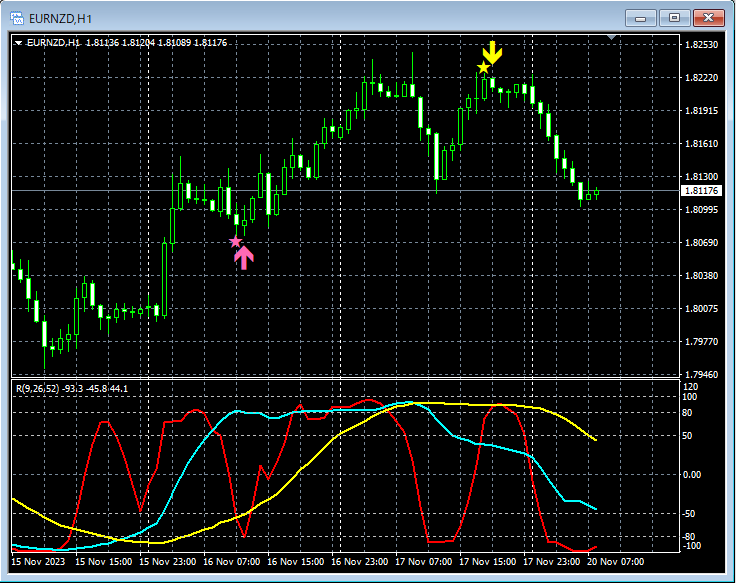Click the 16 Nov 23:00 time label
The height and width of the screenshot is (583, 737).
click(360, 562)
